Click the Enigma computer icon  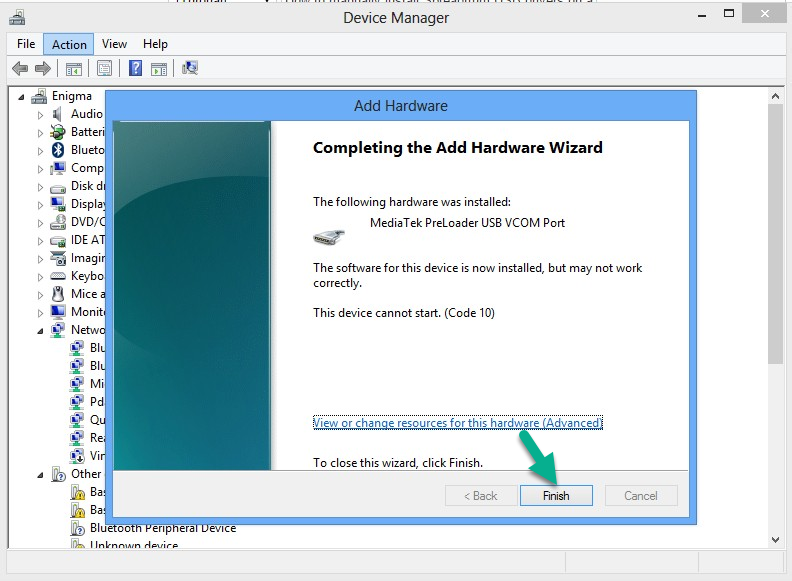pyautogui.click(x=39, y=96)
